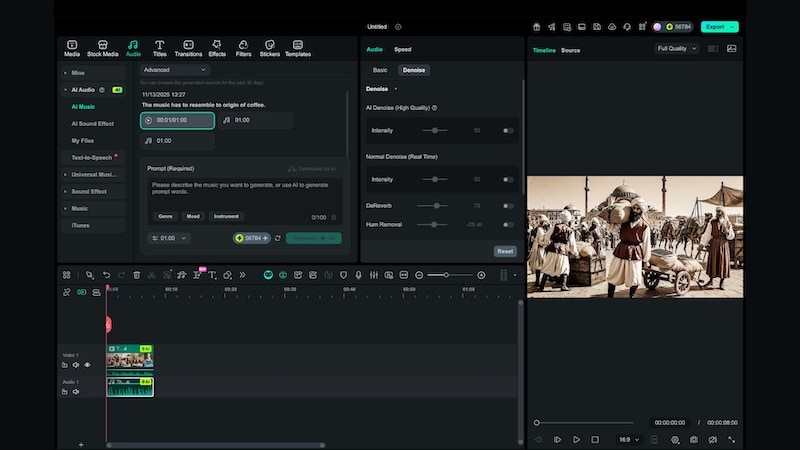Click the layout grid icon in timeline toolbar

(x=66, y=275)
